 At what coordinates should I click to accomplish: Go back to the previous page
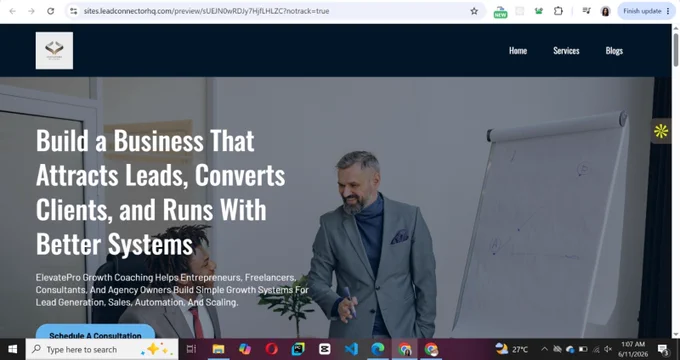tap(13, 11)
